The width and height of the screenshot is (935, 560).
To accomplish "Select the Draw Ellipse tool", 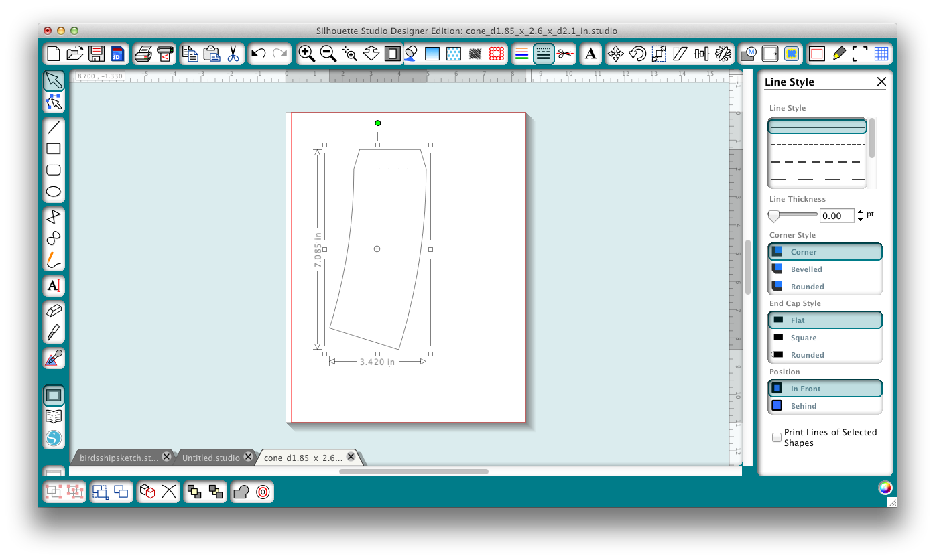I will [x=54, y=192].
